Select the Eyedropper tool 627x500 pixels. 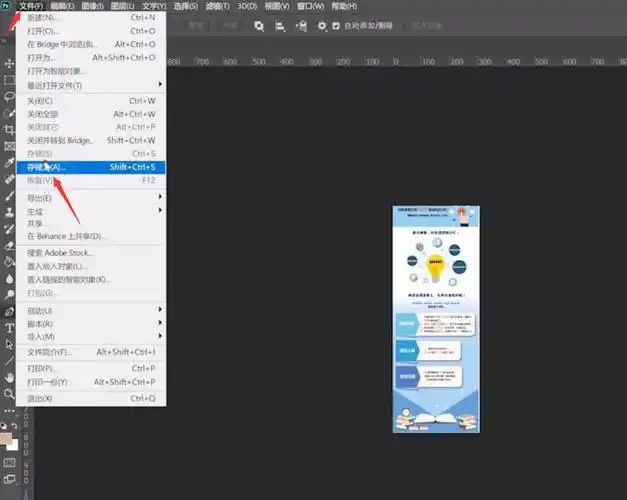pyautogui.click(x=10, y=163)
